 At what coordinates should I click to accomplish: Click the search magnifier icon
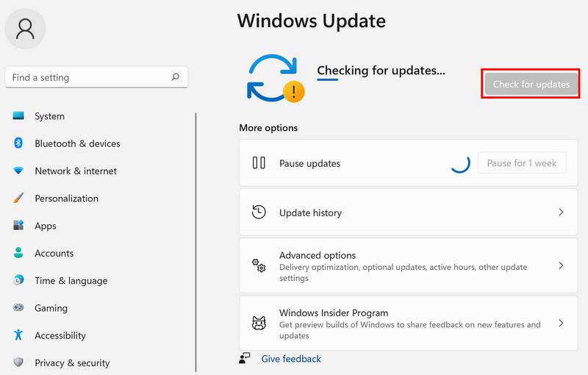pos(175,77)
